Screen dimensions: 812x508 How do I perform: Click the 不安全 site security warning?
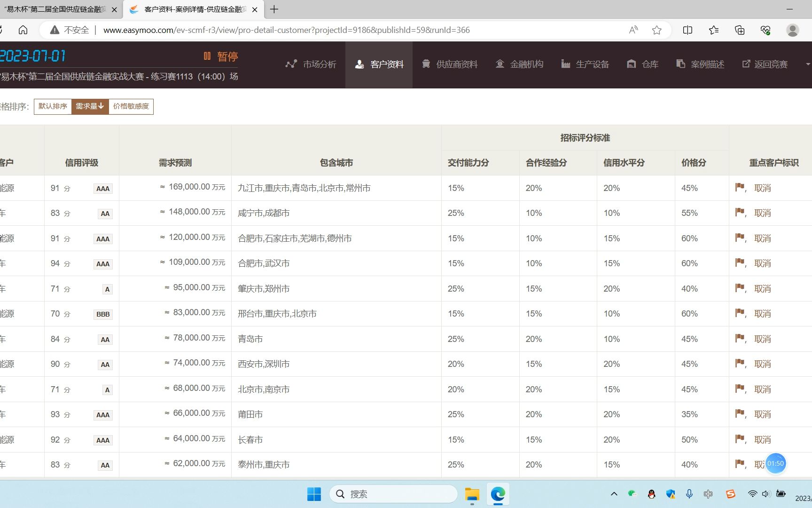click(70, 30)
